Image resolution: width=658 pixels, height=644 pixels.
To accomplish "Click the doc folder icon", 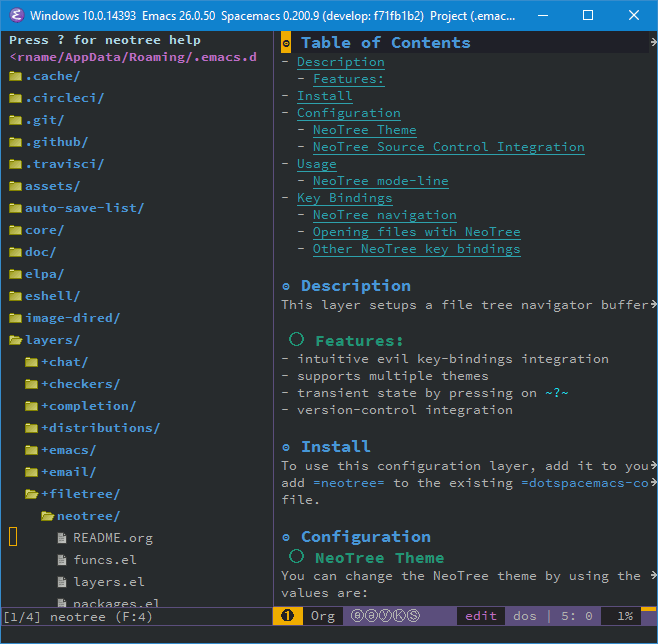I will (x=16, y=252).
